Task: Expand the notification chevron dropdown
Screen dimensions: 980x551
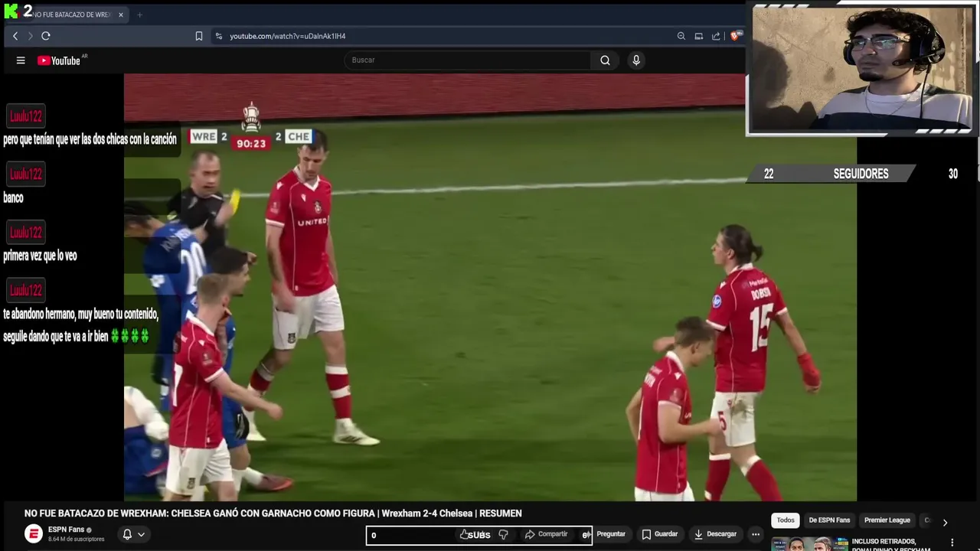Action: coord(142,534)
